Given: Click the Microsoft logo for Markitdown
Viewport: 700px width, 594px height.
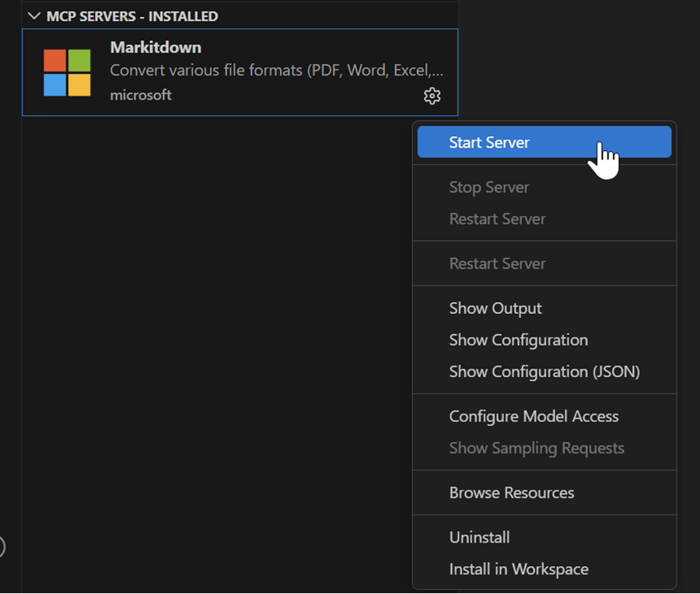Looking at the screenshot, I should point(67,72).
